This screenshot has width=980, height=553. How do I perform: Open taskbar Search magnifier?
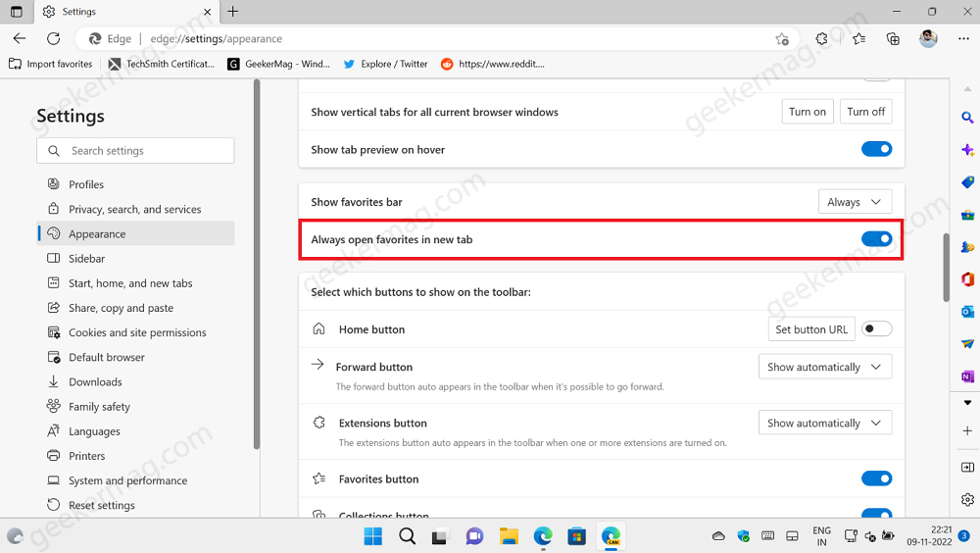tap(407, 536)
